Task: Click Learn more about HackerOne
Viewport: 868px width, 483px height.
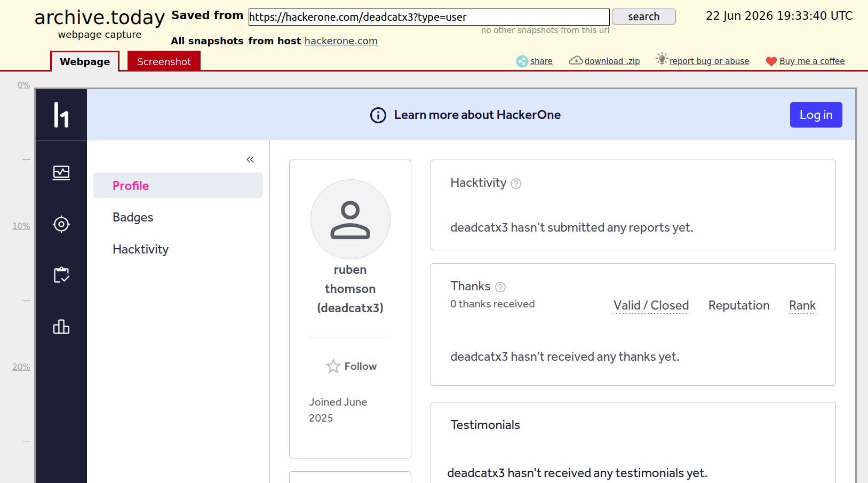Action: (477, 115)
